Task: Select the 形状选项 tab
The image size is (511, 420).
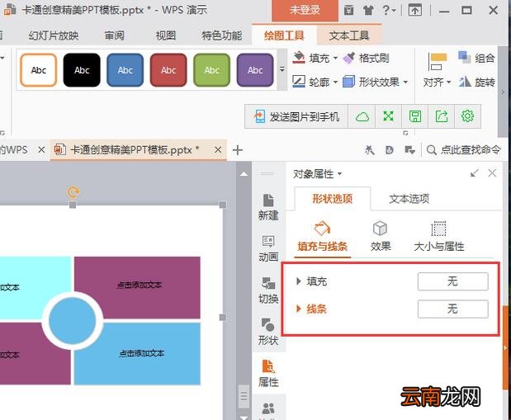Action: click(x=333, y=198)
